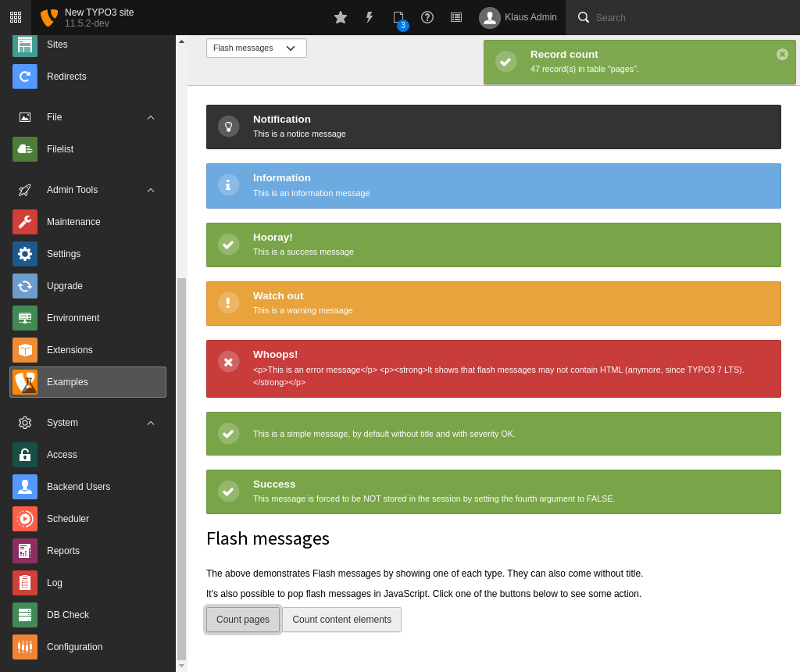
Task: Dismiss the Record count notification
Action: coord(782,54)
